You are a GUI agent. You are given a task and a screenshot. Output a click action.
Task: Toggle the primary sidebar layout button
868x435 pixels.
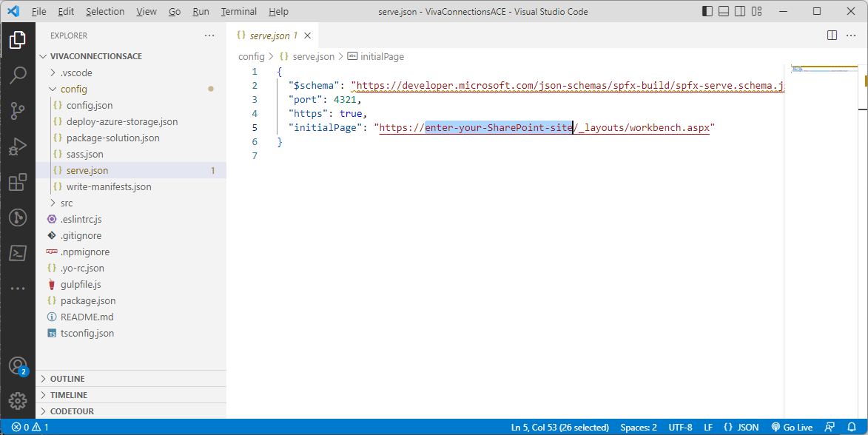pyautogui.click(x=707, y=12)
